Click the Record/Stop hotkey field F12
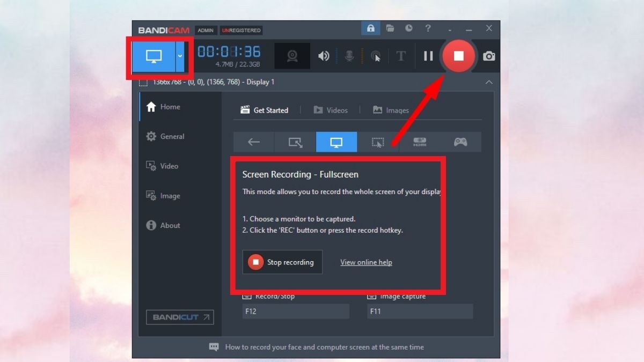The image size is (644, 362). click(x=296, y=311)
